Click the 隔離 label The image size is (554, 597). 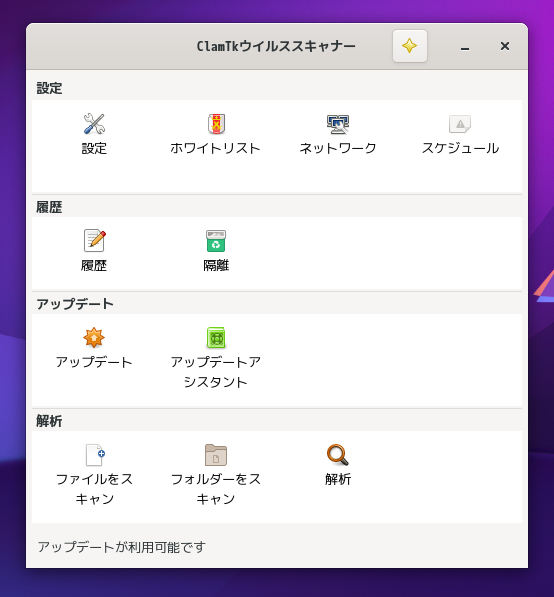pyautogui.click(x=216, y=265)
